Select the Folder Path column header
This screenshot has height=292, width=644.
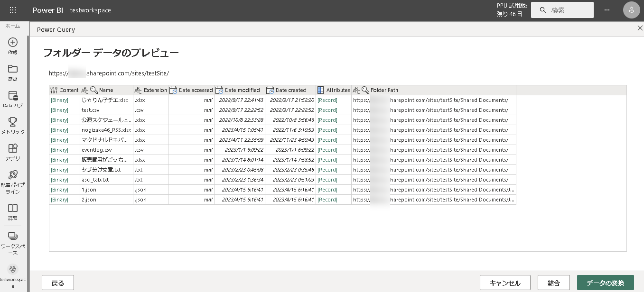[434, 90]
